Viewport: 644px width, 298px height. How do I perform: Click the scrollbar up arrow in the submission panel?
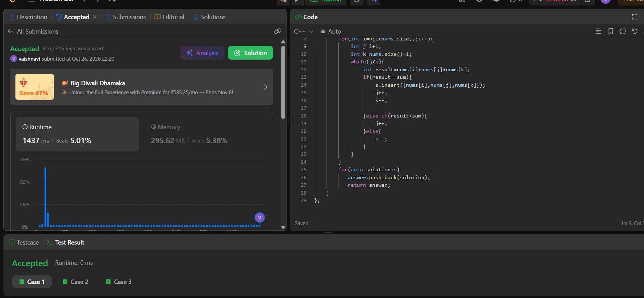coord(283,42)
